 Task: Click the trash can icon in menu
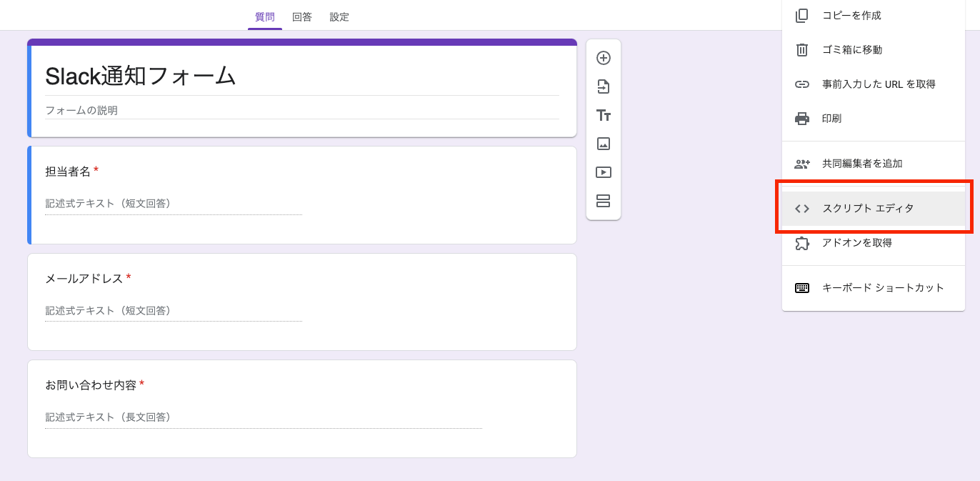point(802,49)
